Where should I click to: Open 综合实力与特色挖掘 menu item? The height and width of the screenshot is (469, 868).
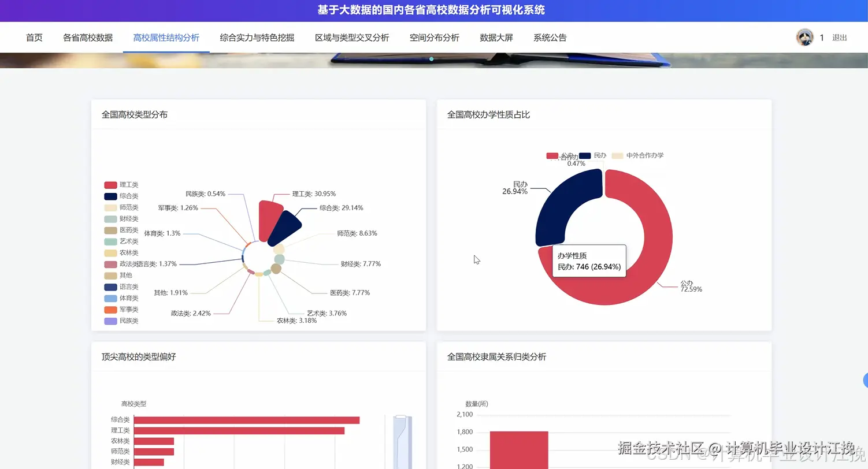point(257,38)
